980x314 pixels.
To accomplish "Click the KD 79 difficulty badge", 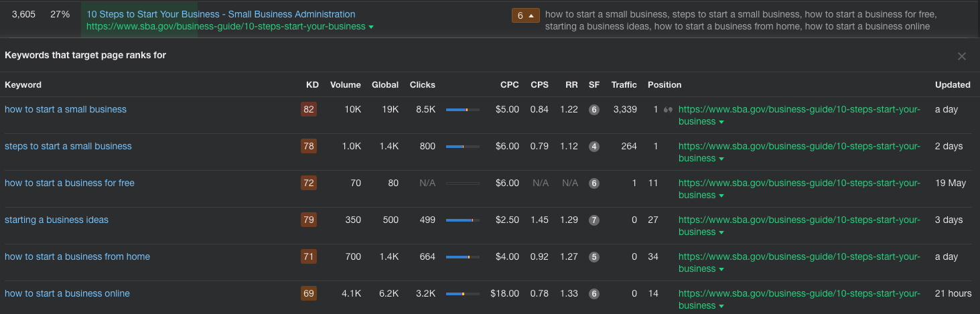I will tap(309, 220).
